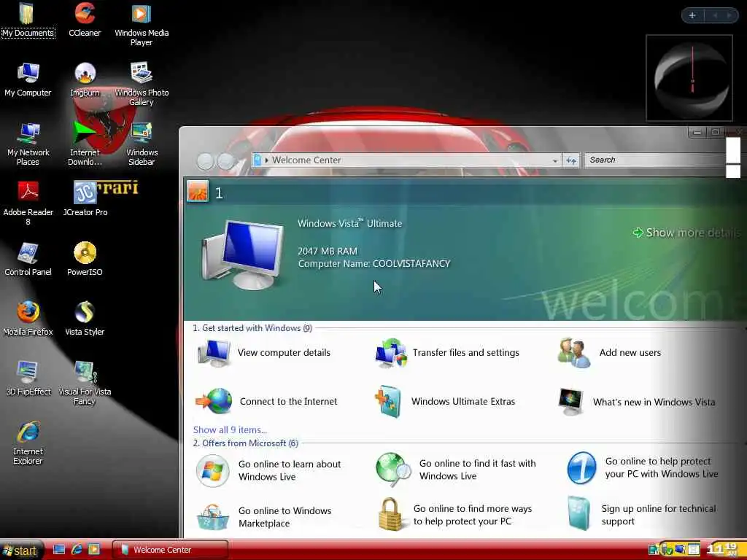Click Show all 9 items link
The height and width of the screenshot is (560, 747).
(230, 429)
